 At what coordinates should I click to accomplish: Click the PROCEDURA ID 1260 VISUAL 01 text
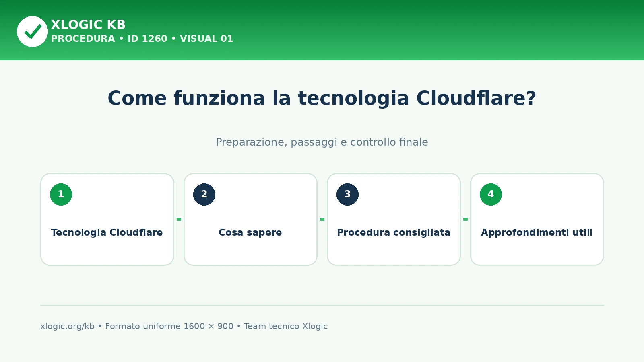pos(142,39)
